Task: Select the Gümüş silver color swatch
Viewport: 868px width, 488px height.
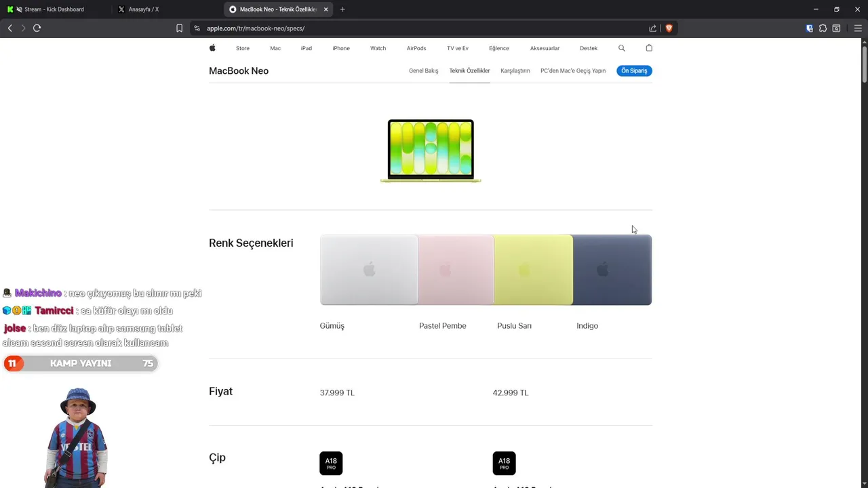Action: tap(369, 270)
